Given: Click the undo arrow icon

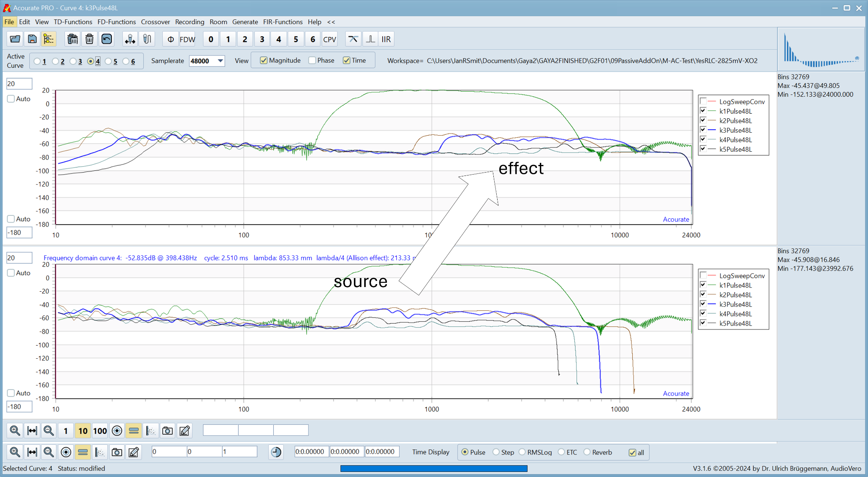Looking at the screenshot, I should (106, 39).
